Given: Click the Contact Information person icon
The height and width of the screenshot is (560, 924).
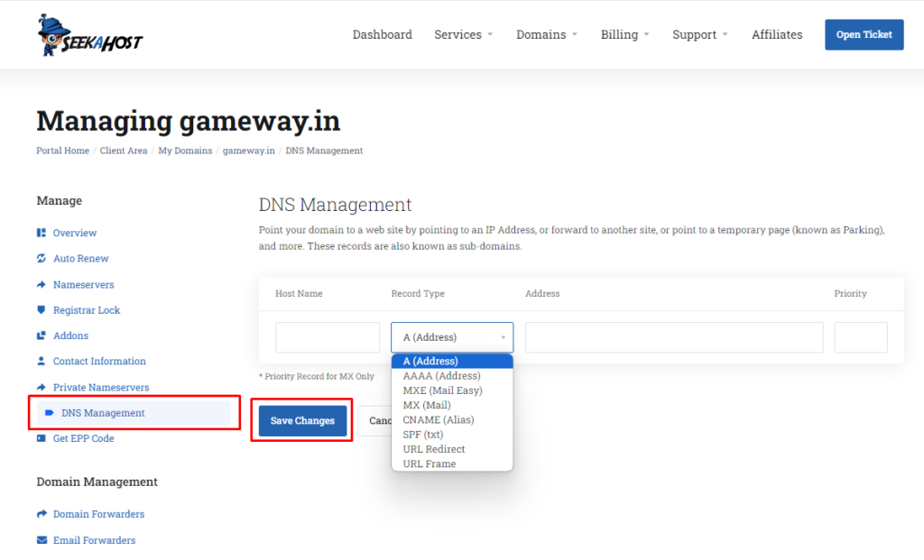Looking at the screenshot, I should pos(42,361).
